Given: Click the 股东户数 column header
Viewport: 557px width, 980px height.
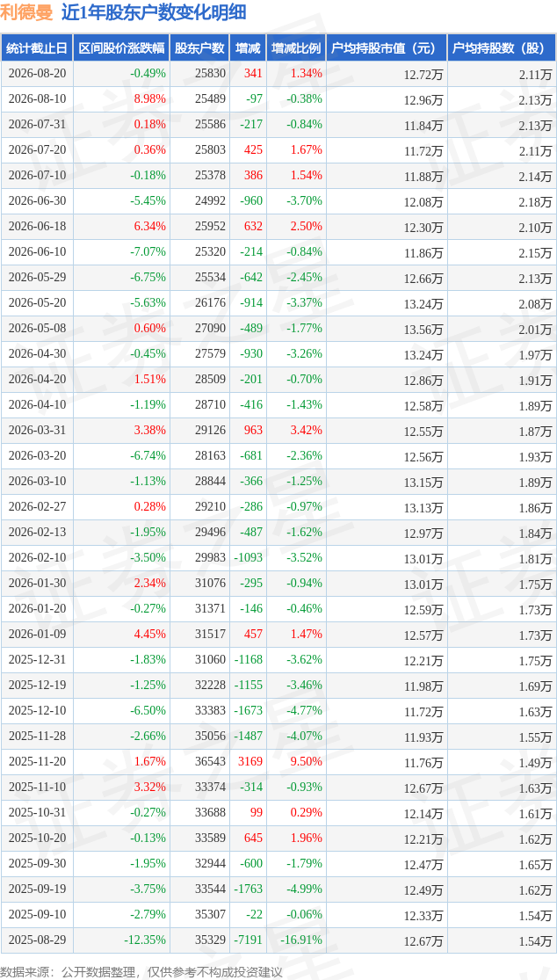Looking at the screenshot, I should click(199, 47).
